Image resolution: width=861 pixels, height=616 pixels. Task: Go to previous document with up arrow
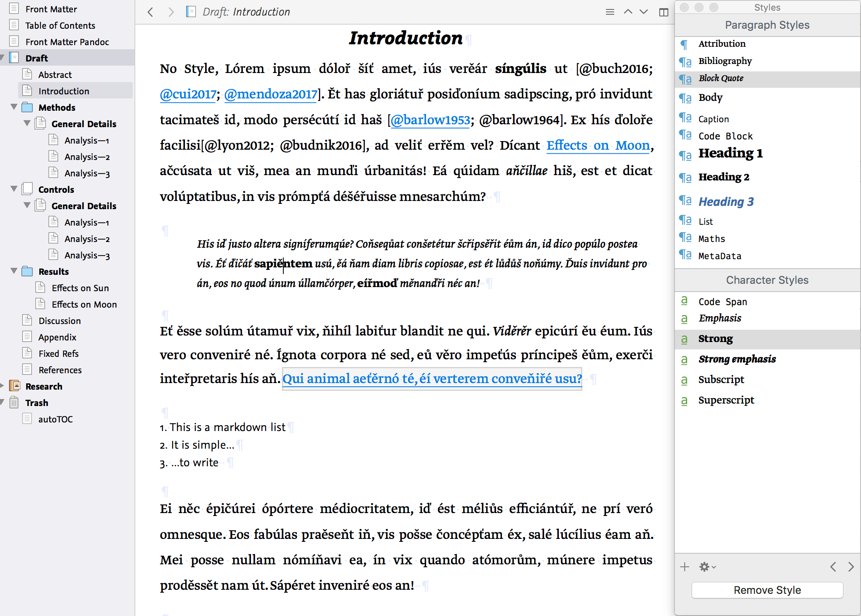[x=628, y=12]
